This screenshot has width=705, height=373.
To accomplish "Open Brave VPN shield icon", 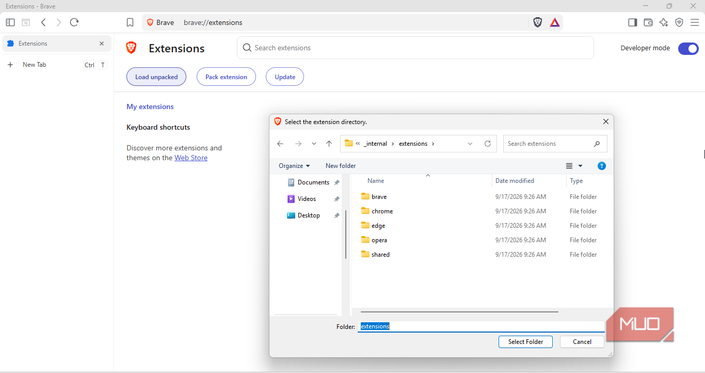I will [679, 22].
